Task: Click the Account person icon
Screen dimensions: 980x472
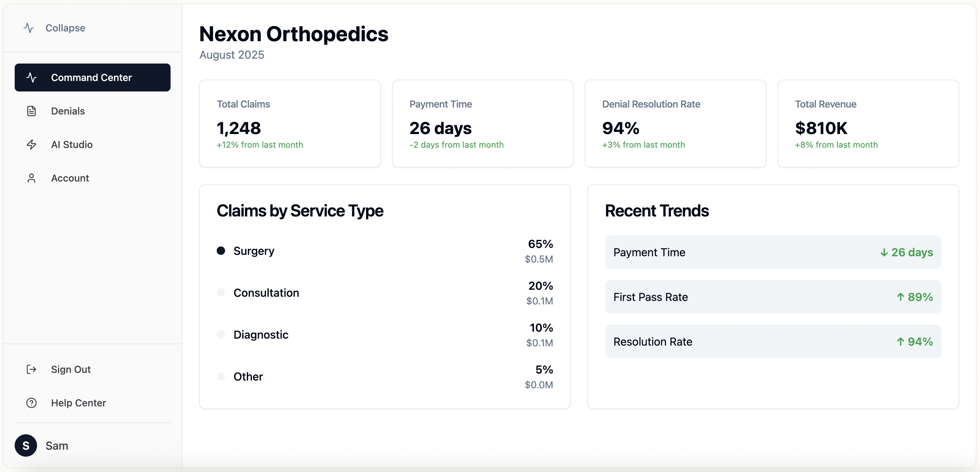Action: coord(31,178)
